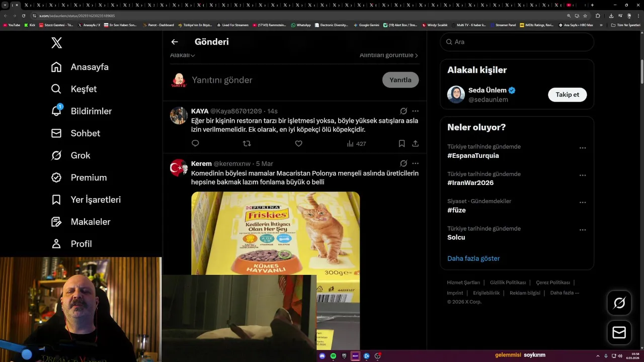644x362 pixels.
Task: Open the Premium page
Action: click(x=79, y=177)
